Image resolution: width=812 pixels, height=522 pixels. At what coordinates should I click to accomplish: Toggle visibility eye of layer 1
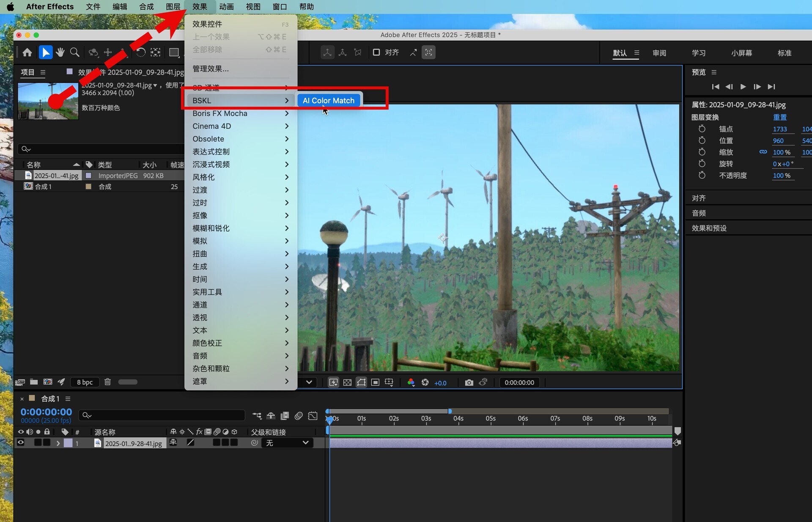tap(20, 442)
